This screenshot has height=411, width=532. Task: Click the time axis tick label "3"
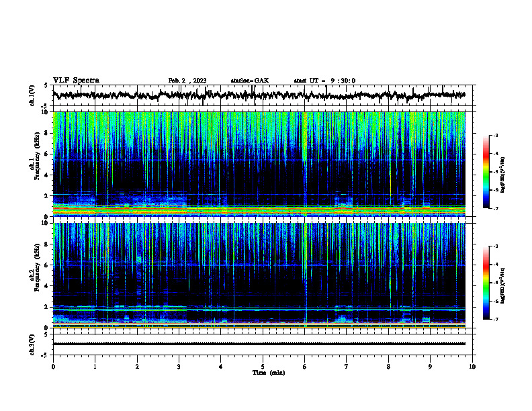(179, 367)
